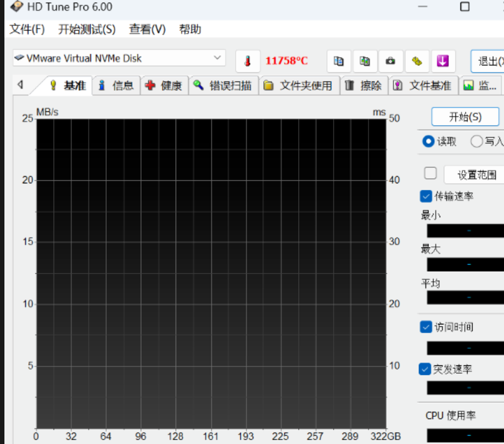Open the 开始测试(S) menu

87,29
